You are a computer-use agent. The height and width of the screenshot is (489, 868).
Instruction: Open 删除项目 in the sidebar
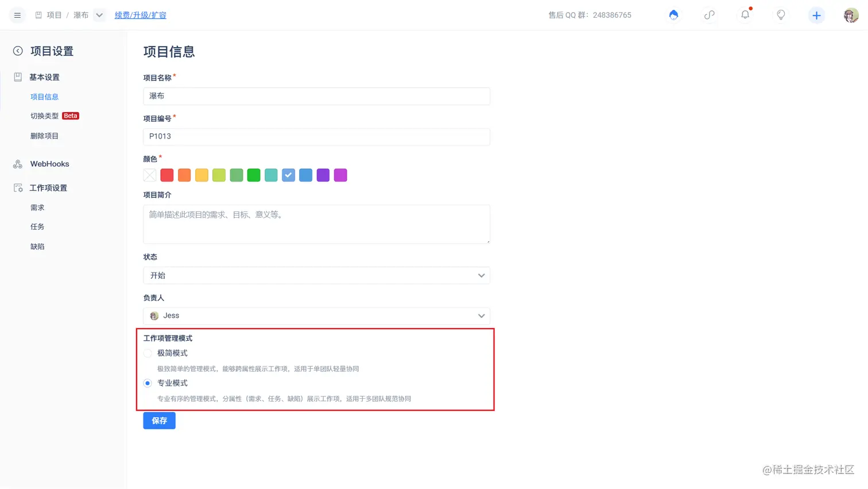45,136
